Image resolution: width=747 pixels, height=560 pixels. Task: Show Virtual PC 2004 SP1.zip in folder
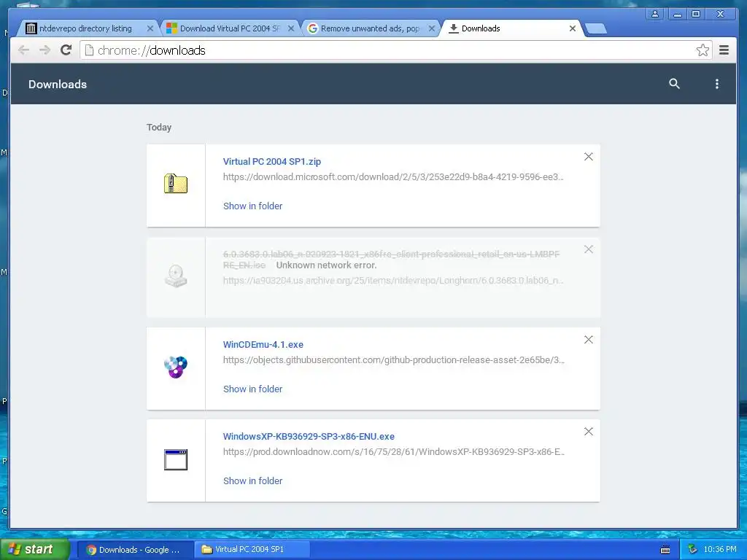pyautogui.click(x=252, y=206)
